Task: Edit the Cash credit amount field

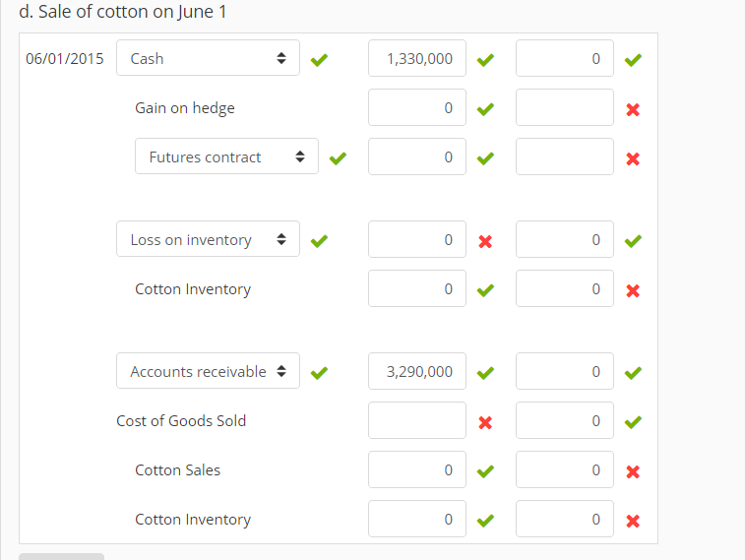Action: click(565, 58)
